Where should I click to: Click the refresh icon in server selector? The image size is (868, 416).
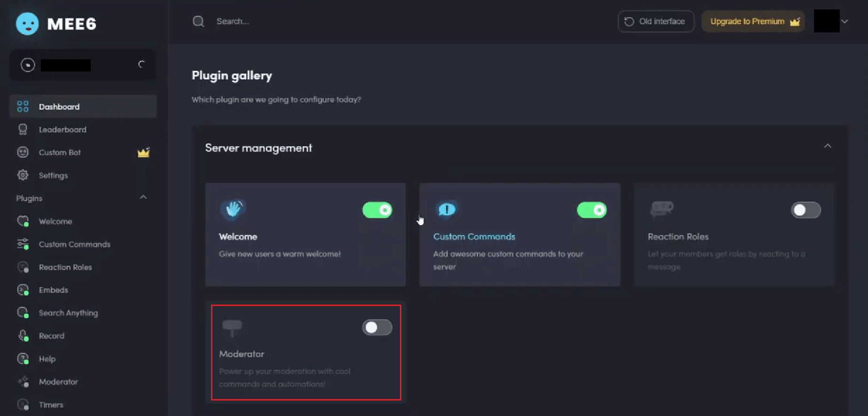click(x=141, y=64)
